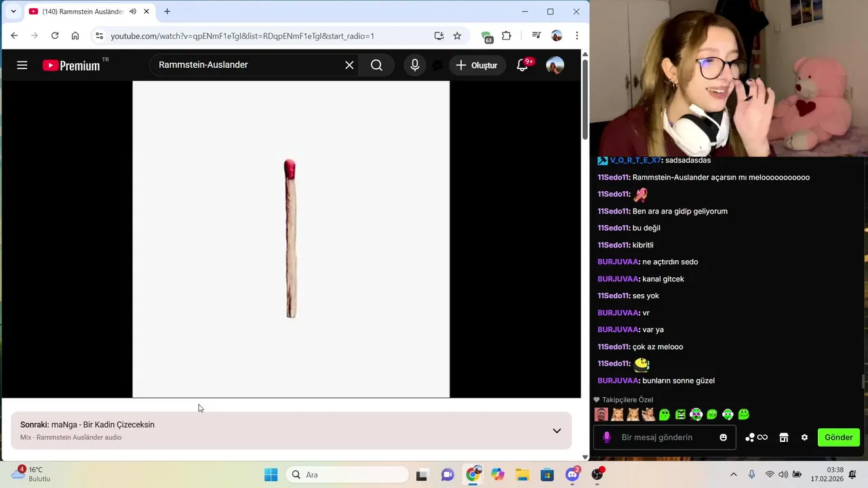Select the angry green emote
Image resolution: width=868 pixels, height=488 pixels.
tap(680, 414)
